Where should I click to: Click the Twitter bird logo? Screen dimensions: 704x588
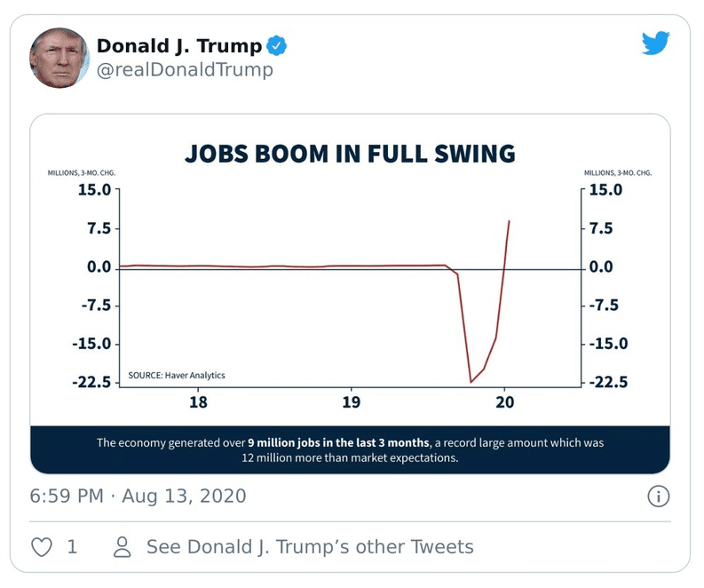655,44
